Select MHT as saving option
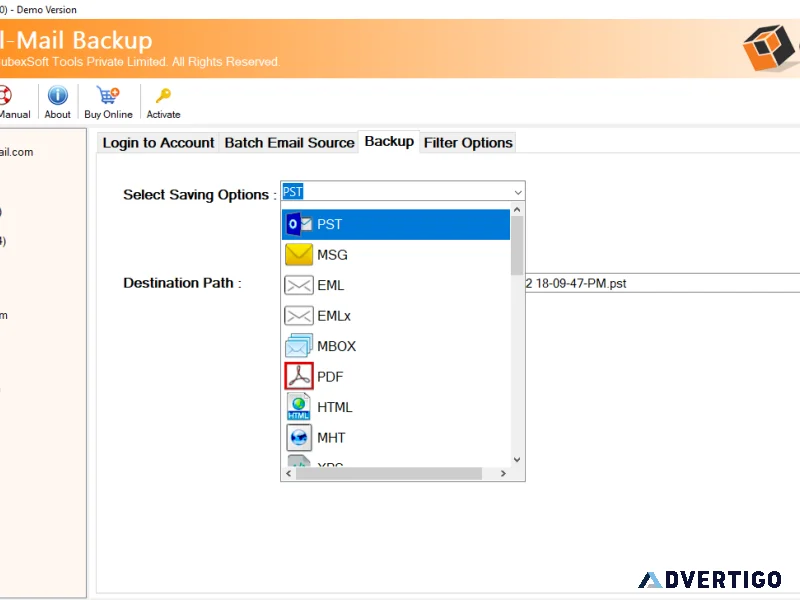 click(396, 438)
